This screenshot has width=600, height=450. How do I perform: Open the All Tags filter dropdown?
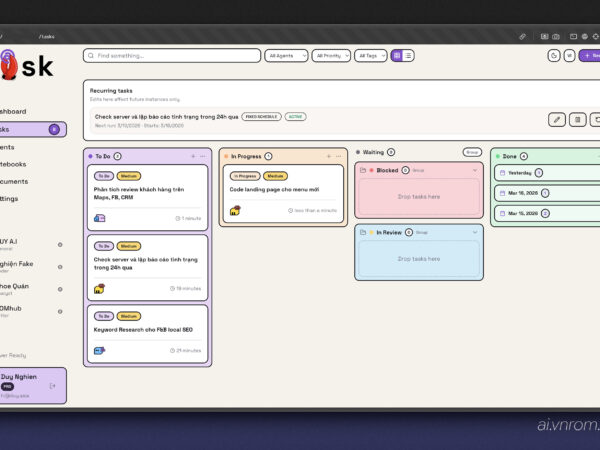[x=371, y=56]
